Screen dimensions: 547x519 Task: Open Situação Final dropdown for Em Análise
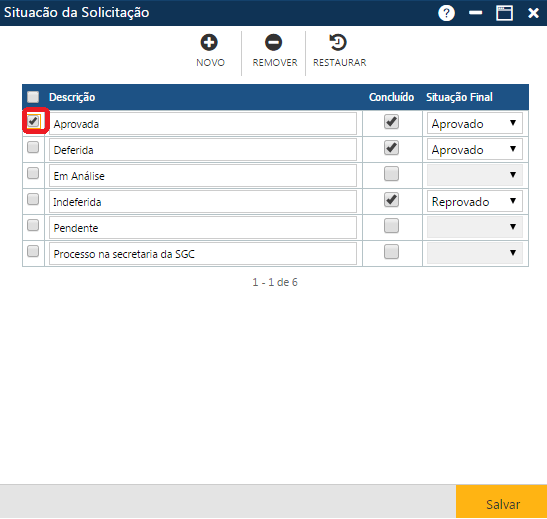click(x=474, y=175)
